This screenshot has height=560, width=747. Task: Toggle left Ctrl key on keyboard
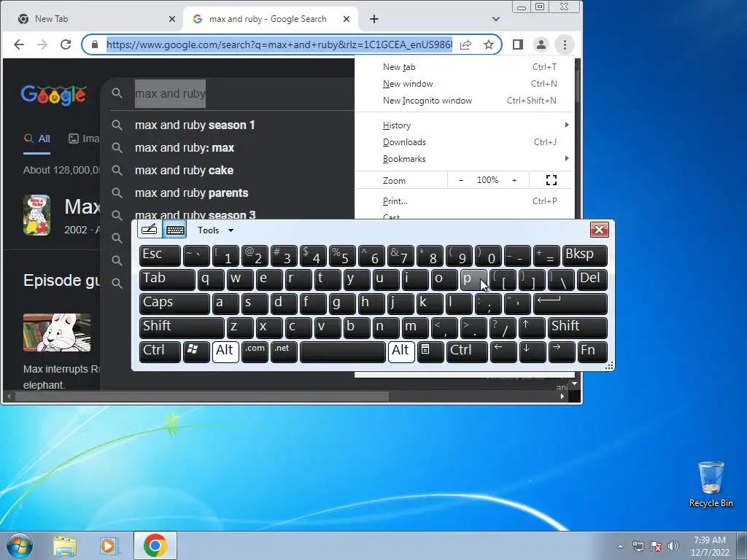click(160, 351)
